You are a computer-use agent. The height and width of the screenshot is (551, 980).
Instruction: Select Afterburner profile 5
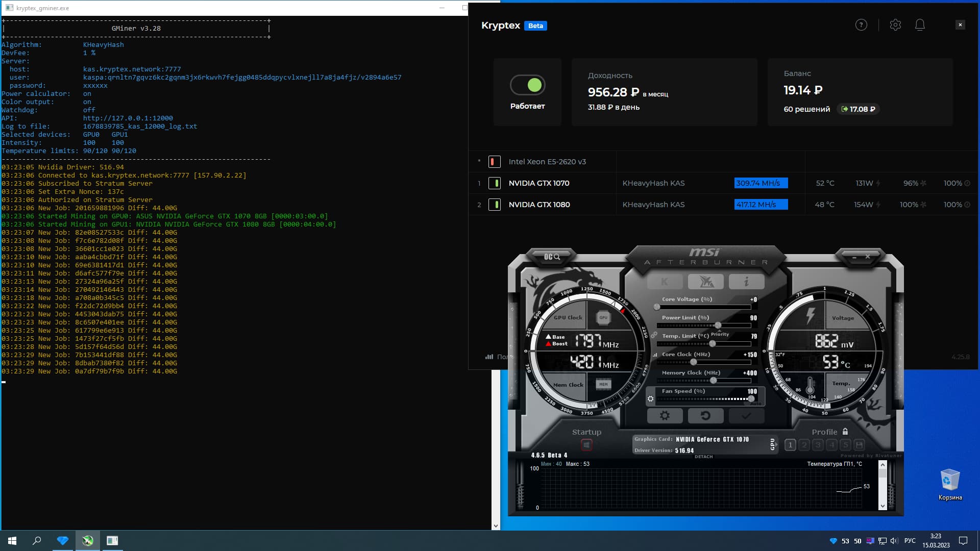tap(845, 445)
